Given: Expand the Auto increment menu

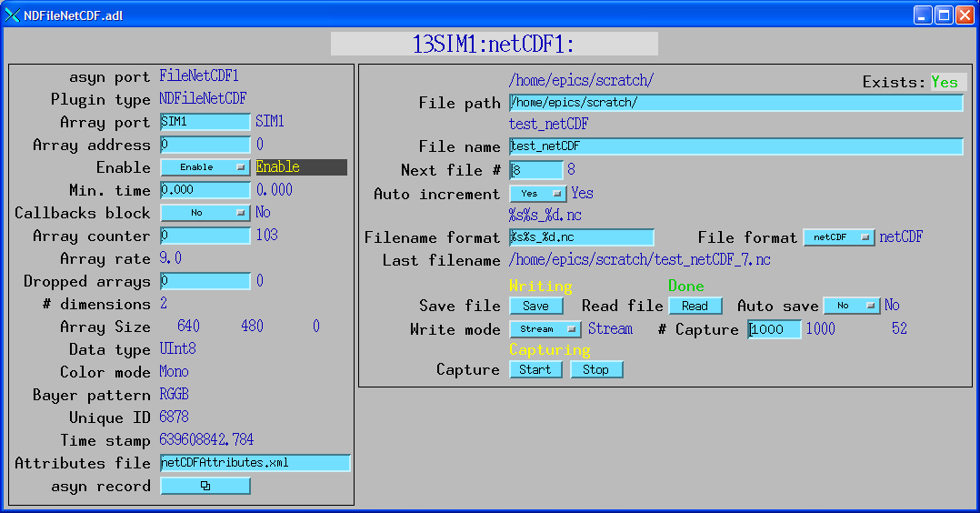Looking at the screenshot, I should coord(536,194).
